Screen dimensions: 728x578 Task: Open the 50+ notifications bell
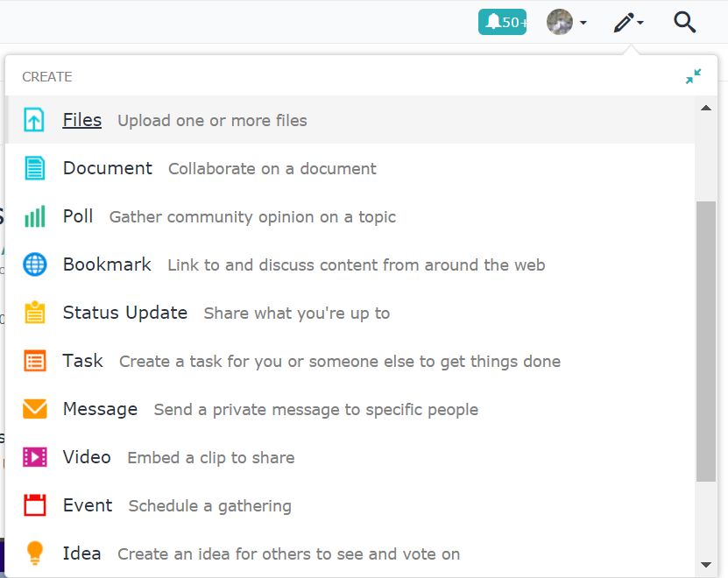pyautogui.click(x=502, y=22)
